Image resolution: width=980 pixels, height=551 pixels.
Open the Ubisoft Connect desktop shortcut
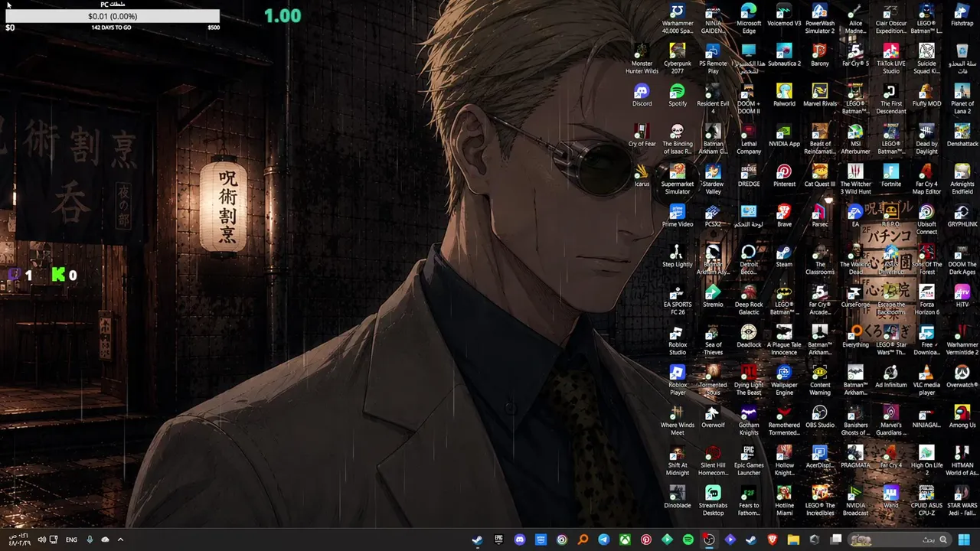(x=926, y=218)
